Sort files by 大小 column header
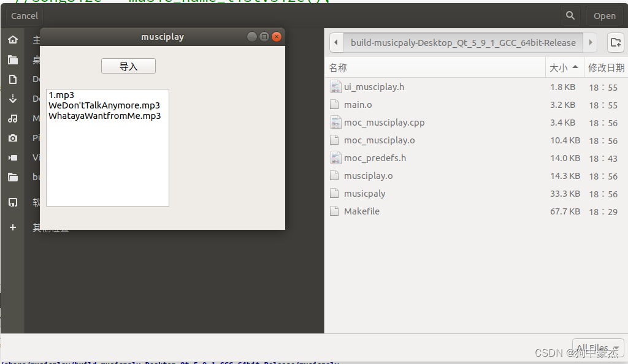This screenshot has width=628, height=364. (564, 67)
